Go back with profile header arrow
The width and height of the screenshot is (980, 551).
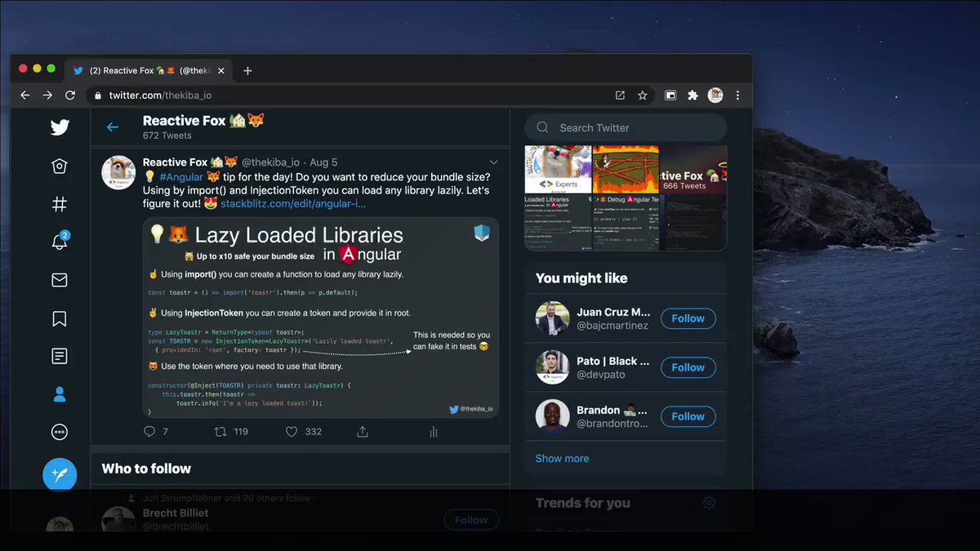(113, 127)
